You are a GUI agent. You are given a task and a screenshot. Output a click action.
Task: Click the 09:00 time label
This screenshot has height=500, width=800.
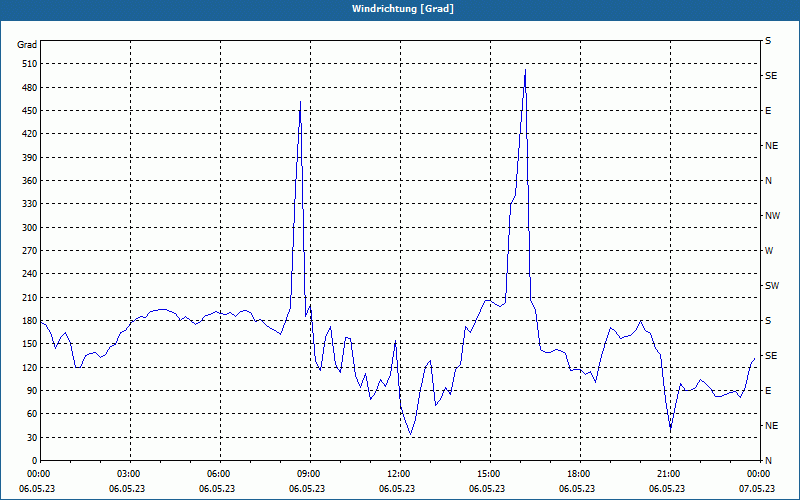310,473
